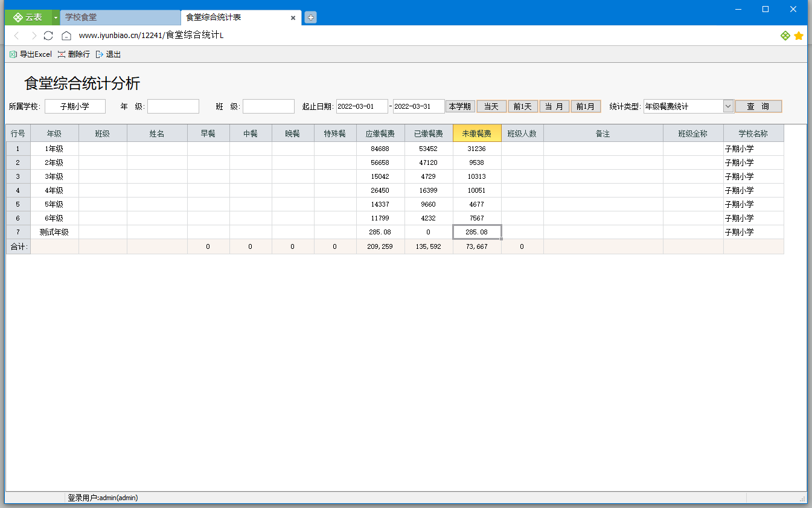812x508 pixels.
Task: Click the status bar 登录用户:admin(admin)
Action: pos(103,498)
